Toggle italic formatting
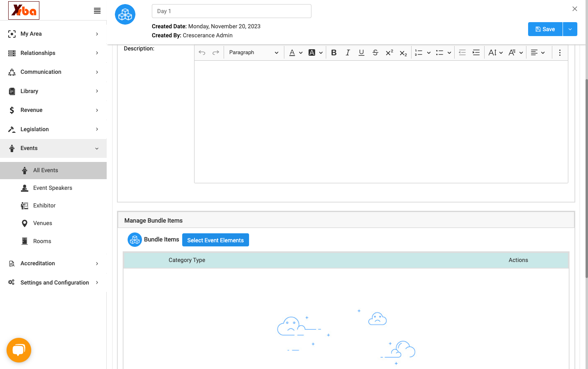 pos(348,52)
